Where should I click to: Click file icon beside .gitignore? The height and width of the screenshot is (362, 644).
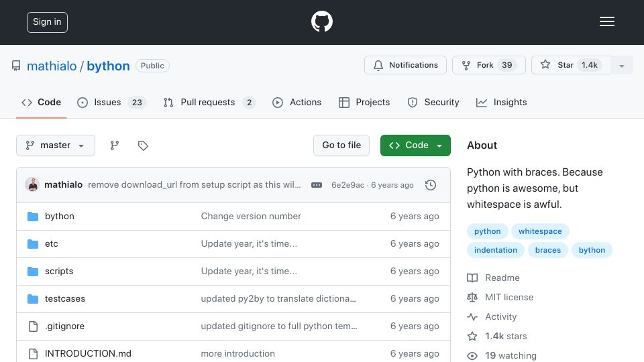point(33,326)
